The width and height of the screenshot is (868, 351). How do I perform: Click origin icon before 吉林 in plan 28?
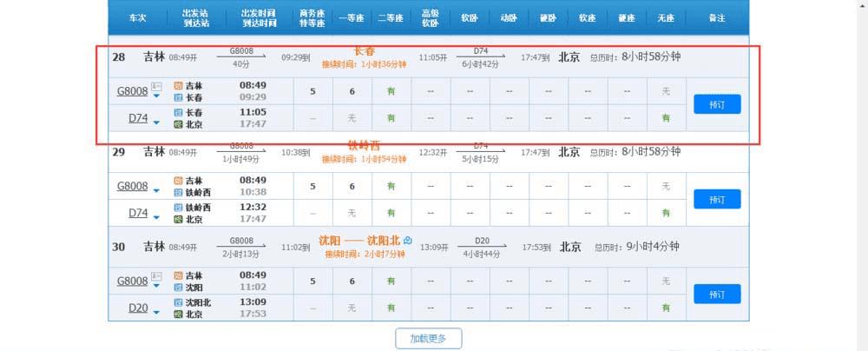178,86
